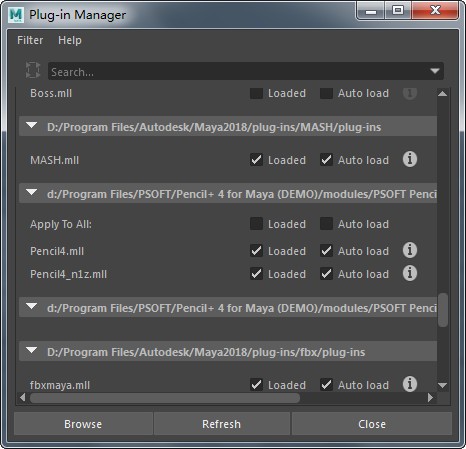The height and width of the screenshot is (449, 466).
Task: Show info for Pencil4_n1z.mll plug-in
Action: pyautogui.click(x=410, y=273)
